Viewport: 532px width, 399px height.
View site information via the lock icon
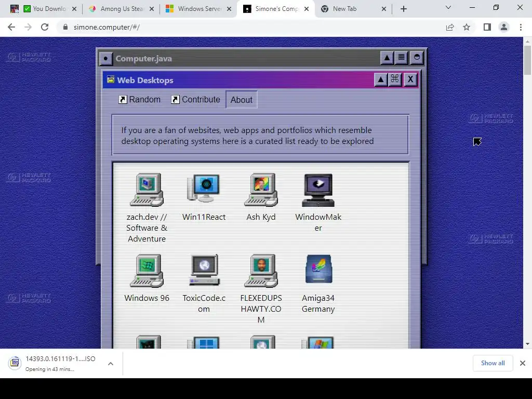(x=65, y=27)
